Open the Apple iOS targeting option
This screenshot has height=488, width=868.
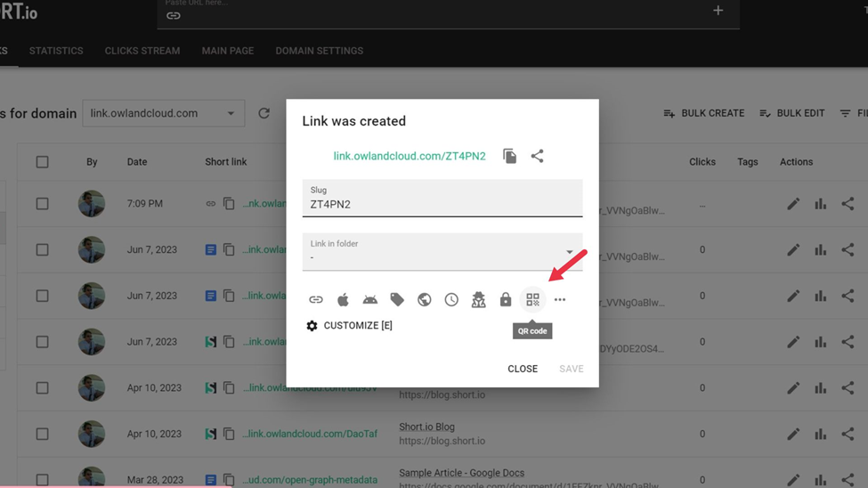[343, 300]
